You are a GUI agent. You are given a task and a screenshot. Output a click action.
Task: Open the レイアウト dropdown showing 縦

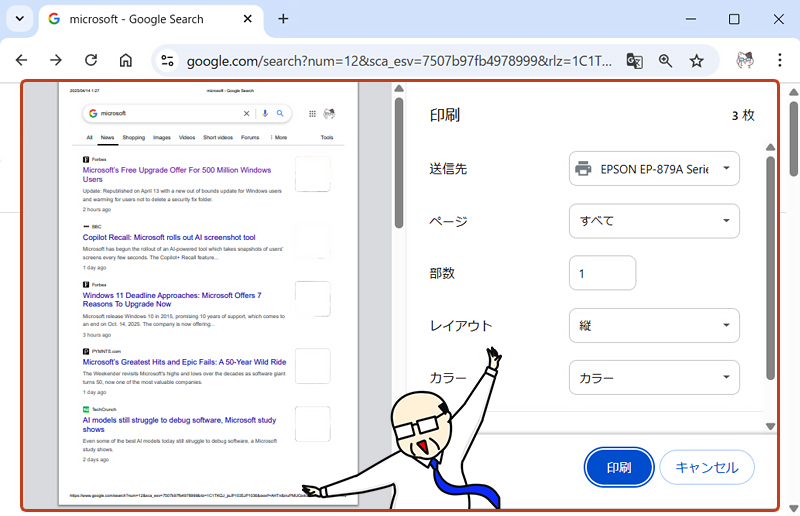(x=654, y=325)
